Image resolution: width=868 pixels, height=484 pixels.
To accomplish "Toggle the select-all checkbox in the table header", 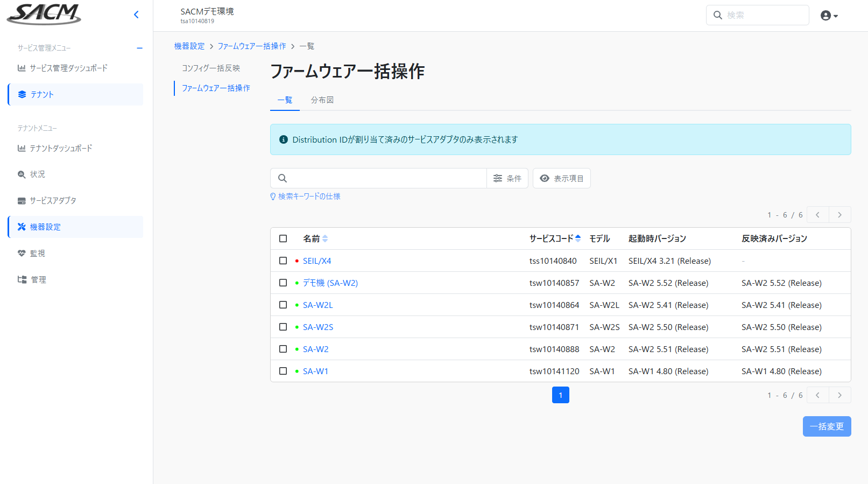I will 283,239.
